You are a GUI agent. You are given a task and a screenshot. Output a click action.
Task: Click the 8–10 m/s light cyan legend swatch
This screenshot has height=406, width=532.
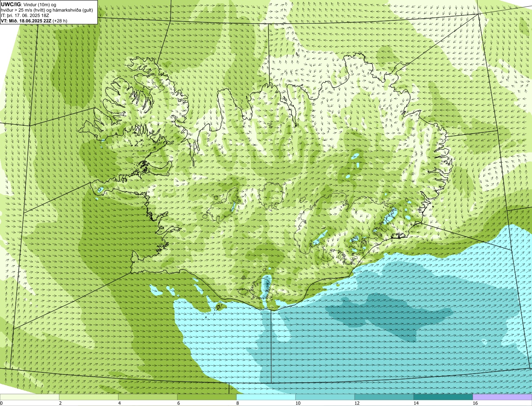click(266, 397)
